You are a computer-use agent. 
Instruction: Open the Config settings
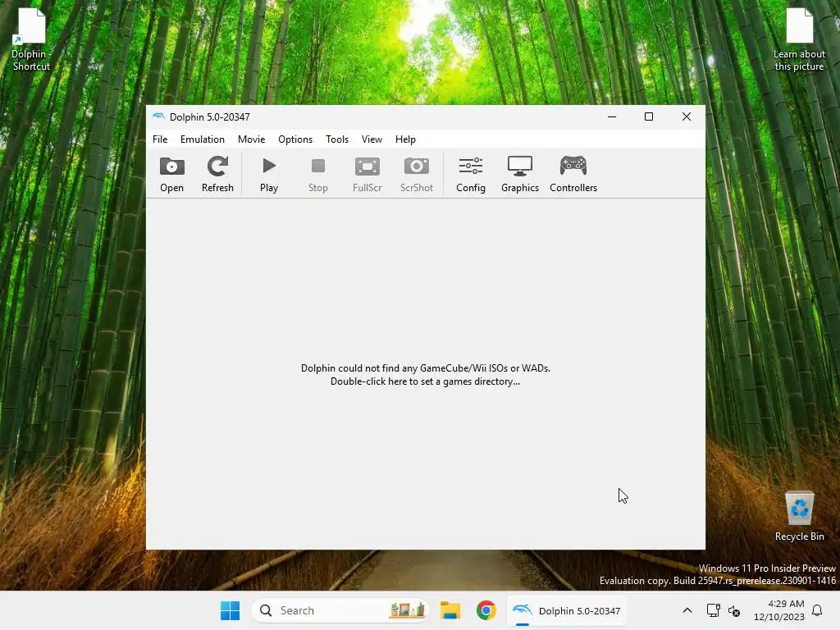(x=471, y=174)
